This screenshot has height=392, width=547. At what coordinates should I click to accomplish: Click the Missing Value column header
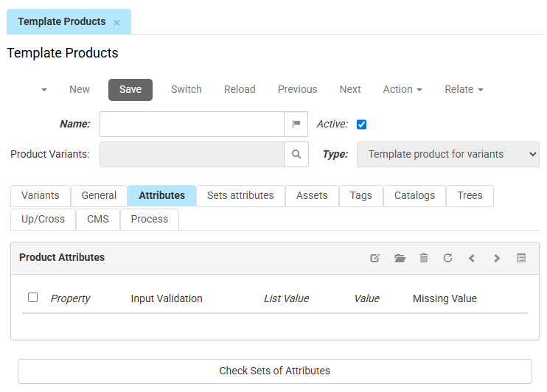445,298
